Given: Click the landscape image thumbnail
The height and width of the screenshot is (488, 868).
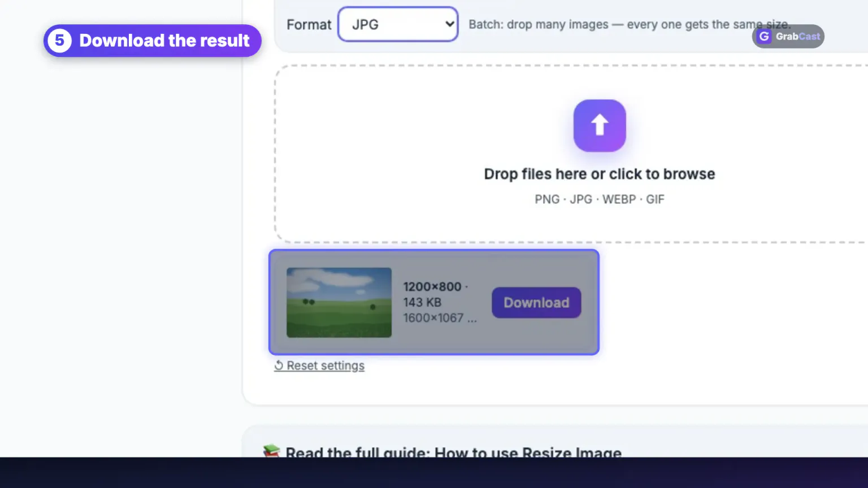Looking at the screenshot, I should click(x=339, y=303).
